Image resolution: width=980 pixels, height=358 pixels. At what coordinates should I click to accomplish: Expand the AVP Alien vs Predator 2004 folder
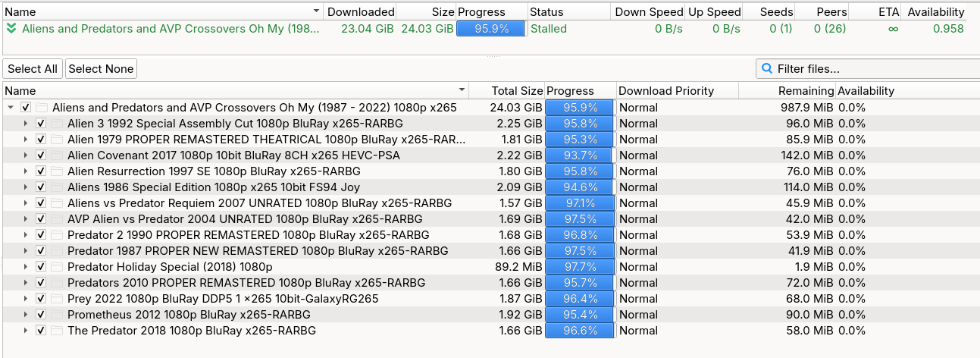pyautogui.click(x=26, y=219)
